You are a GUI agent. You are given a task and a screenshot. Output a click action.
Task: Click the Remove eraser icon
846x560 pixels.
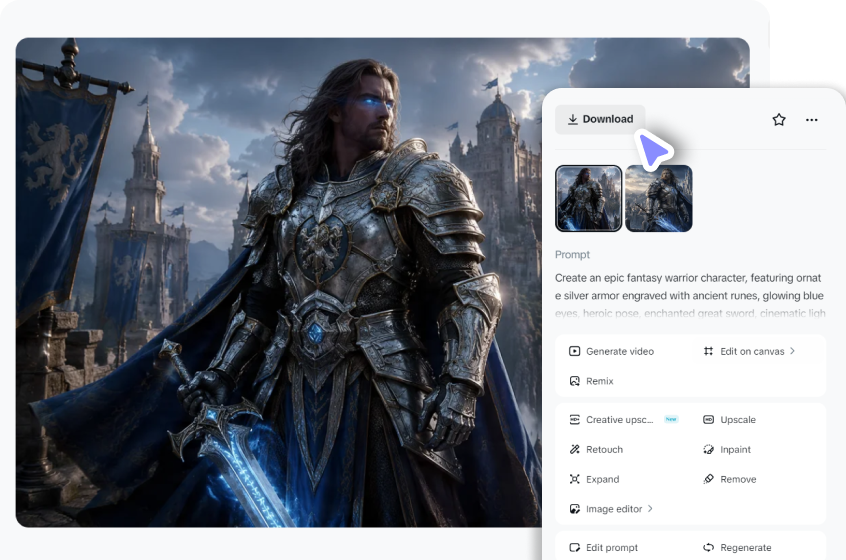[708, 479]
